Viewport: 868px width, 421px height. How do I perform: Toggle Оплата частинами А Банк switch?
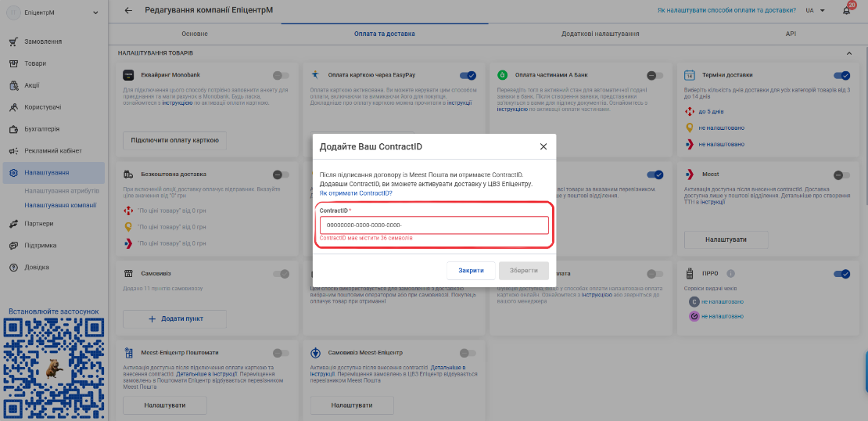(655, 75)
